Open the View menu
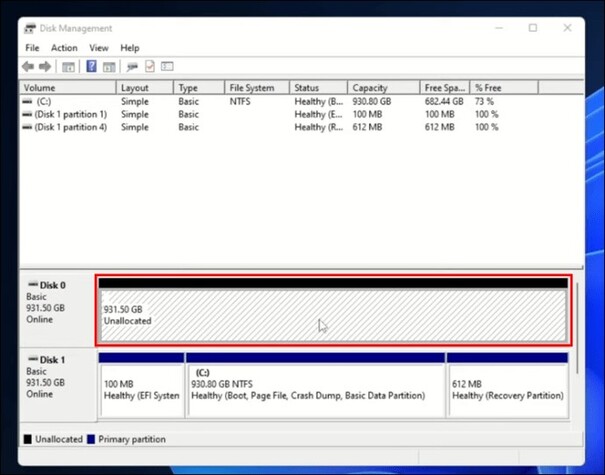 click(x=98, y=47)
